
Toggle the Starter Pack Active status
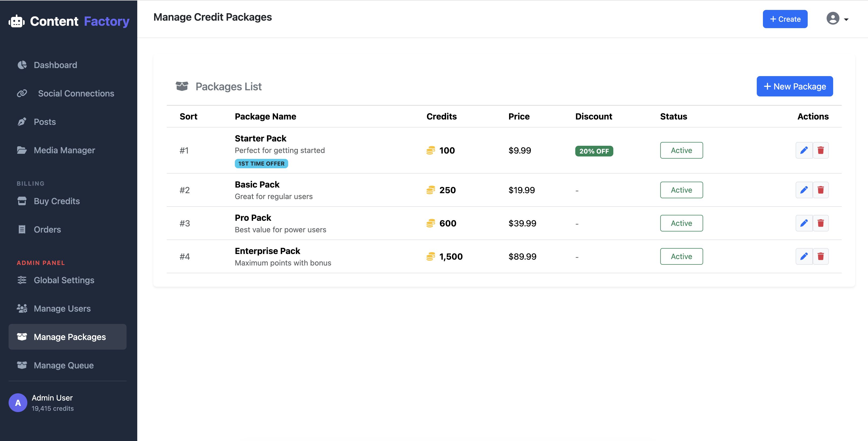click(681, 150)
